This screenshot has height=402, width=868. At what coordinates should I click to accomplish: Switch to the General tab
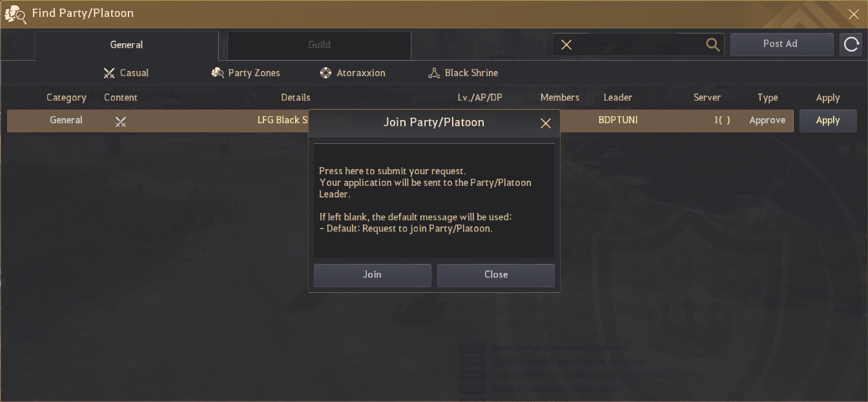(x=127, y=45)
